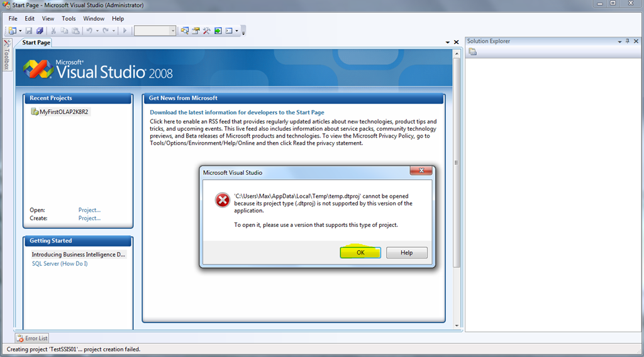Image resolution: width=644 pixels, height=357 pixels.
Task: Click the Visual Studio title bar icon
Action: [x=6, y=5]
